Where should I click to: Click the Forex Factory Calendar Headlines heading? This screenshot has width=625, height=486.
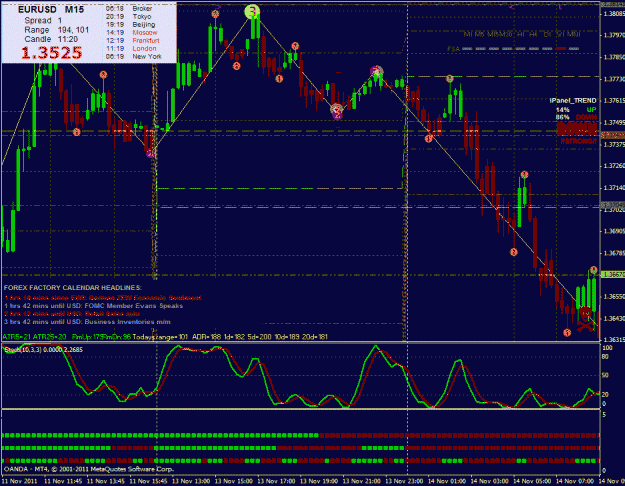pyautogui.click(x=73, y=287)
